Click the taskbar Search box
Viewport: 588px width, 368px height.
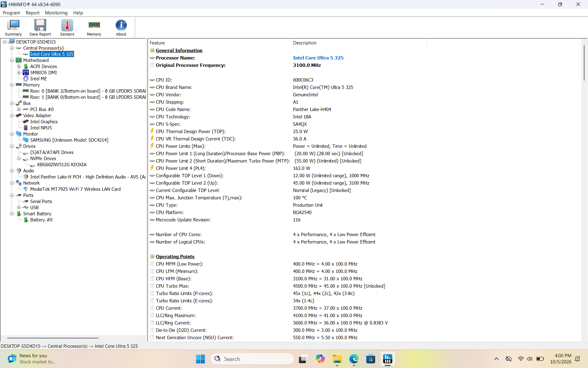[252, 359]
